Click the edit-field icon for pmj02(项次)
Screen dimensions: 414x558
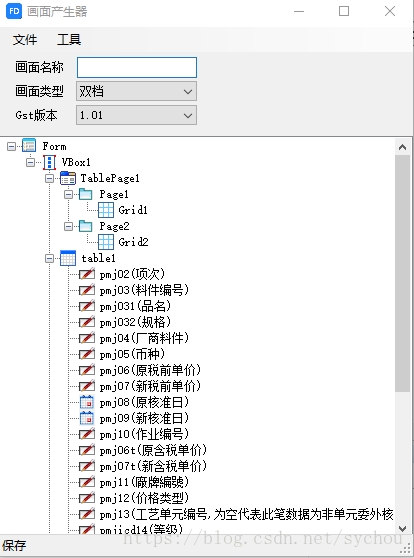click(87, 274)
